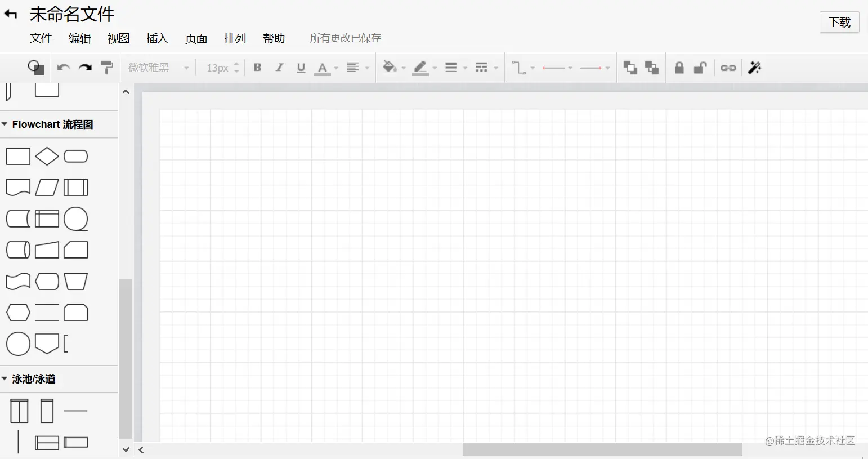Image resolution: width=868 pixels, height=459 pixels.
Task: Open the font color picker
Action: click(326, 68)
